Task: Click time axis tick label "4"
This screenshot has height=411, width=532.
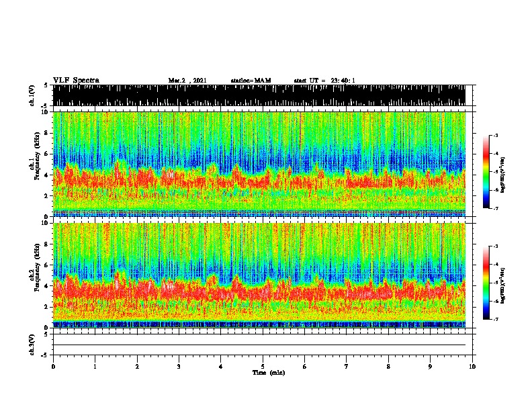Action: pos(221,367)
